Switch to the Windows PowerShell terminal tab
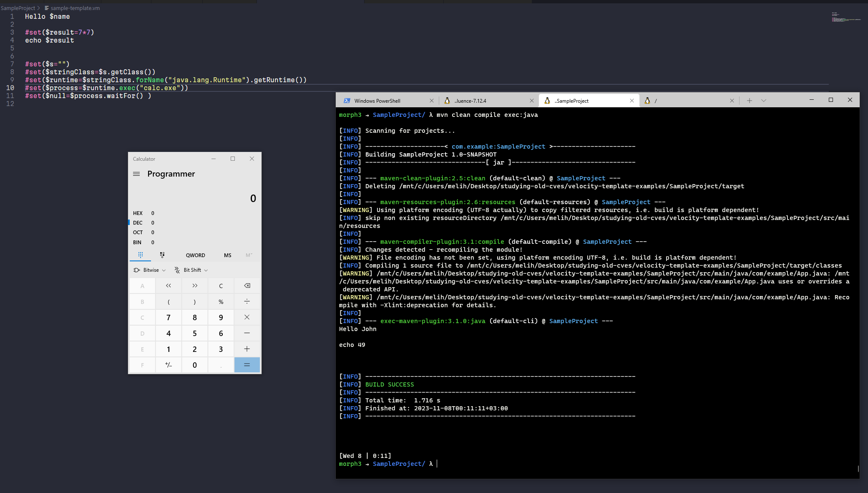The image size is (868, 493). click(388, 101)
